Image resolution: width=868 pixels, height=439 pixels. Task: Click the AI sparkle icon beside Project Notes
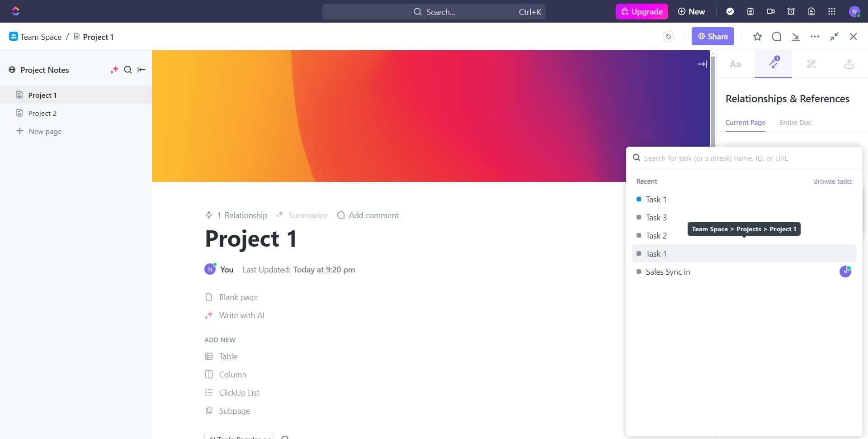click(114, 70)
